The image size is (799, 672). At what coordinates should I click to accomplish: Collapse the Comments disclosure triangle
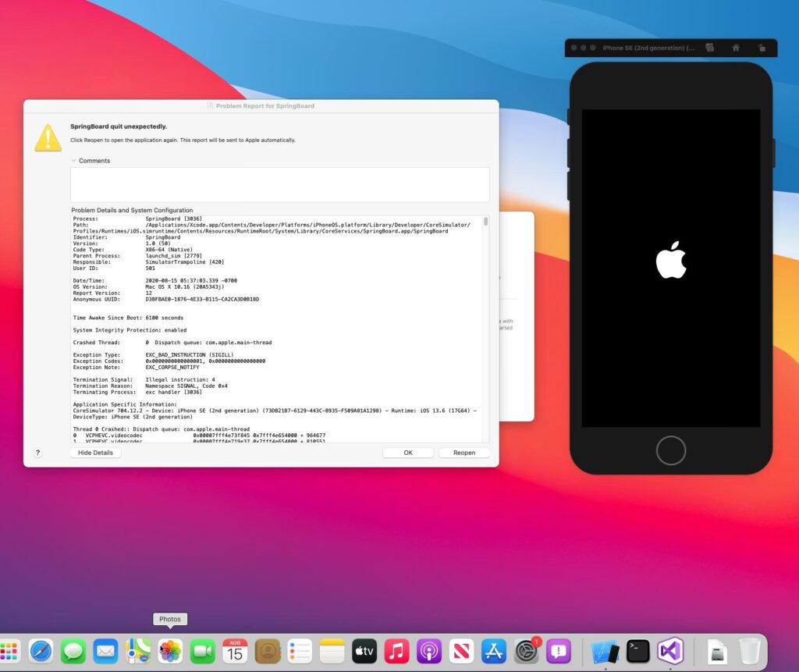(x=73, y=161)
